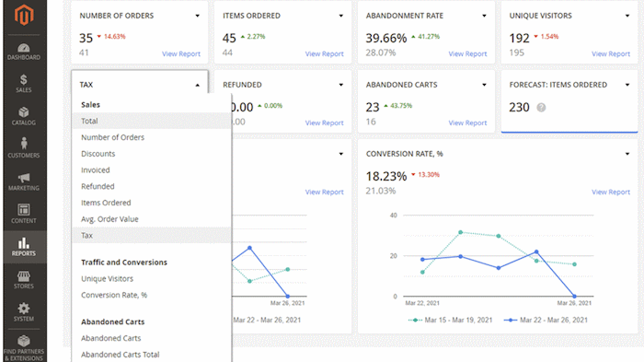Image resolution: width=644 pixels, height=362 pixels.
Task: Expand the Abandonment Rate dropdown arrow
Action: (484, 16)
